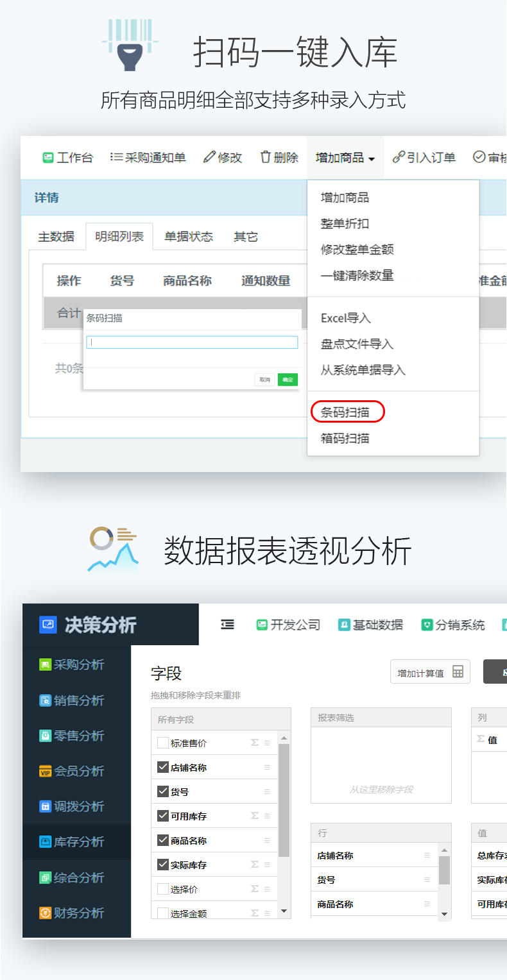507x980 pixels.
Task: Click the down arrow of 行 panel scrollbar
Action: click(445, 913)
